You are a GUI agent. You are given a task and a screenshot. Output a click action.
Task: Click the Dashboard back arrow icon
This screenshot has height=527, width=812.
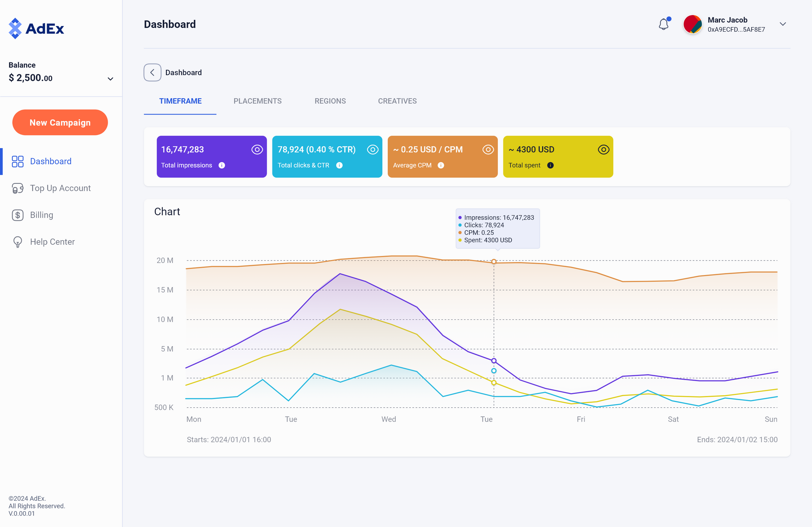152,72
